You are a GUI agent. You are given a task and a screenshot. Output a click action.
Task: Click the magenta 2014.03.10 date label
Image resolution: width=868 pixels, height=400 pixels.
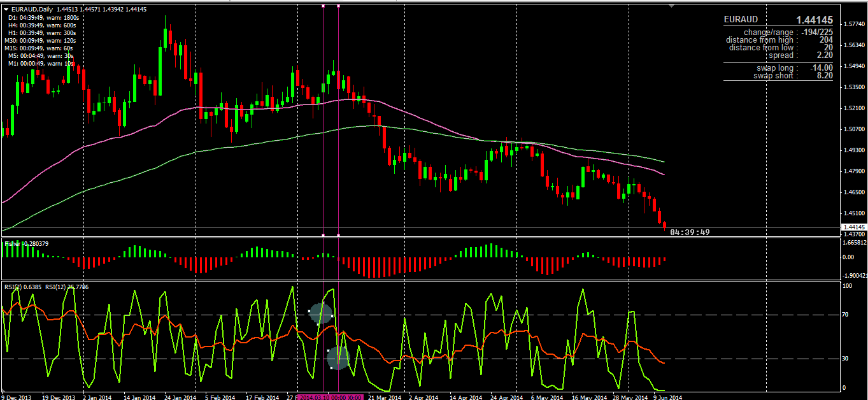331,397
